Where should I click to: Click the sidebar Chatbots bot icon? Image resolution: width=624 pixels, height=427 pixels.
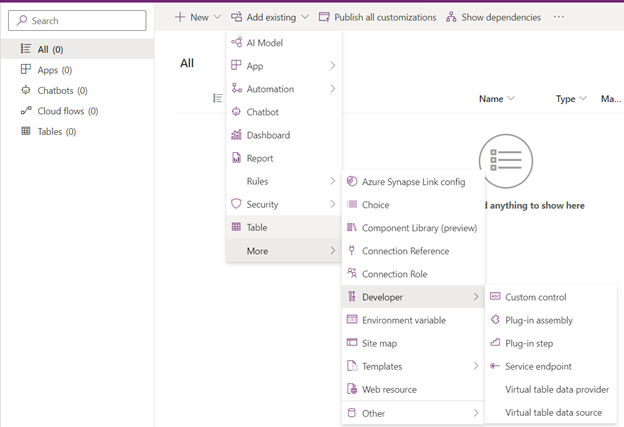point(26,90)
